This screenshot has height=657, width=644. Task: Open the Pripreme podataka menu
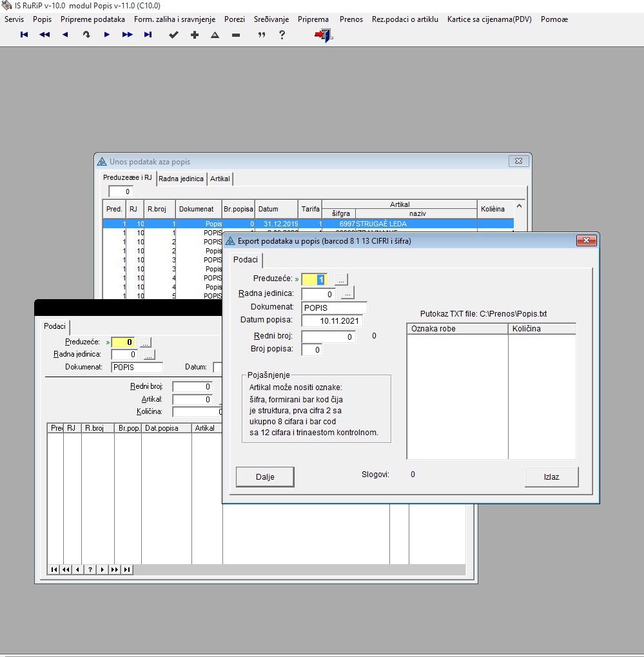[93, 19]
